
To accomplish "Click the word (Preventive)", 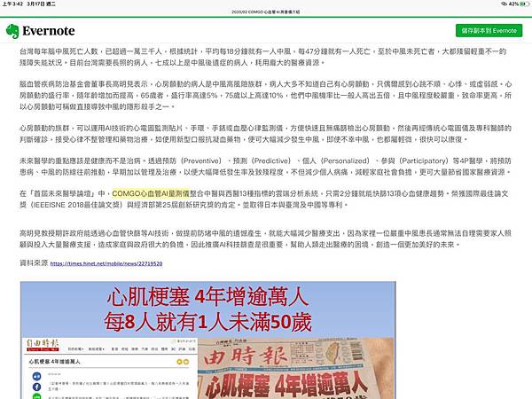I will [201, 160].
